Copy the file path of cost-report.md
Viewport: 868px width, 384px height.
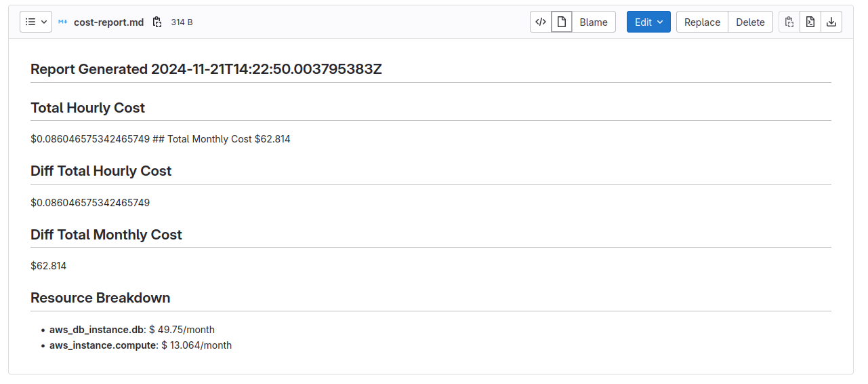coord(157,22)
